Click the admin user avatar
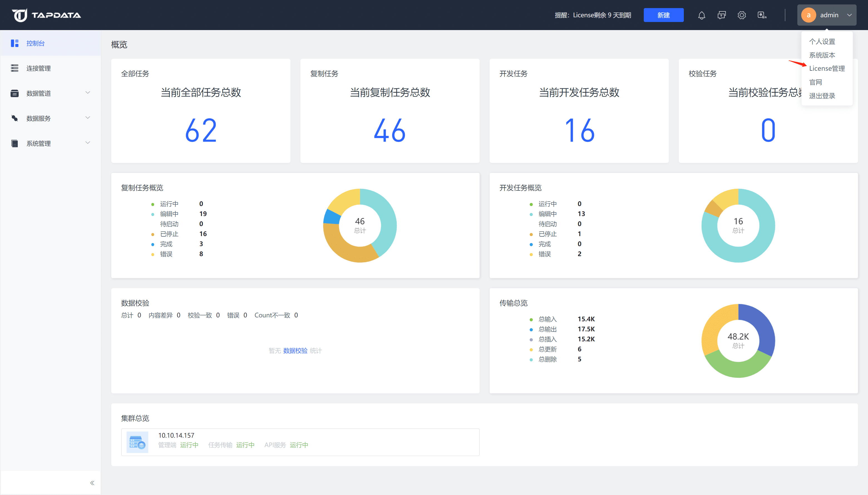 tap(808, 15)
